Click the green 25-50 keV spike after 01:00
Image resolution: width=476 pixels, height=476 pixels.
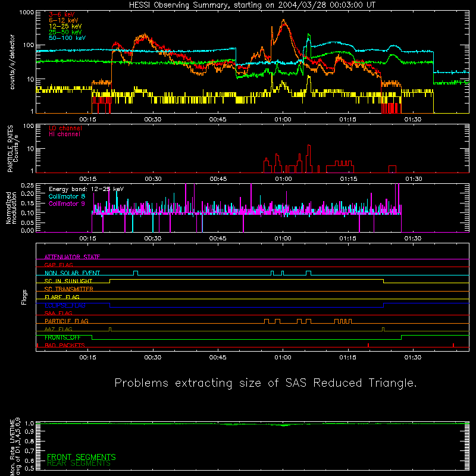pyautogui.click(x=309, y=36)
